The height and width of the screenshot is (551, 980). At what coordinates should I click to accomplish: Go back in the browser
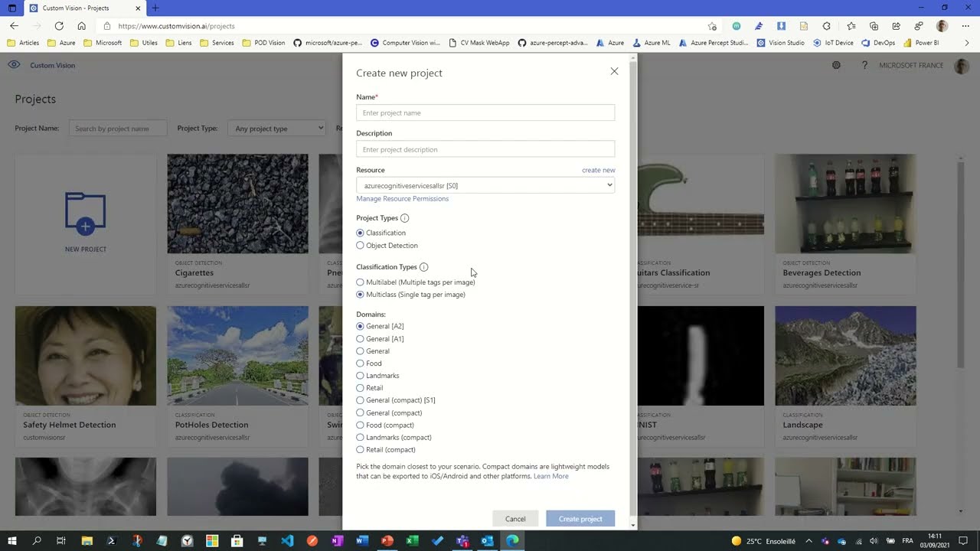coord(14,26)
